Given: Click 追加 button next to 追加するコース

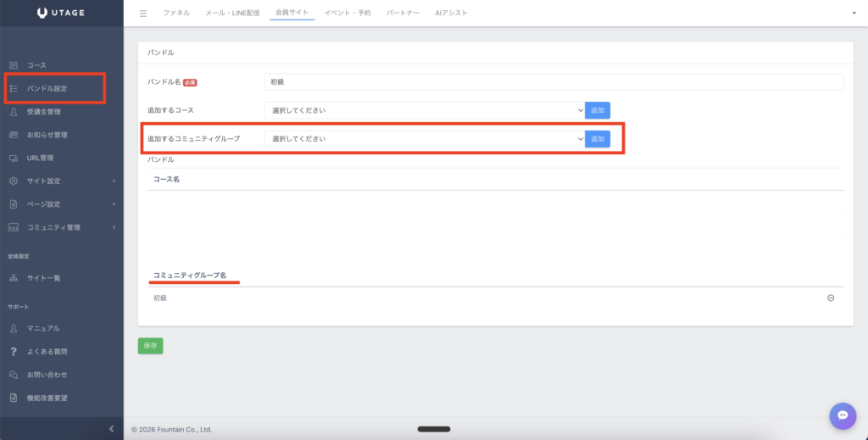Looking at the screenshot, I should coord(598,110).
